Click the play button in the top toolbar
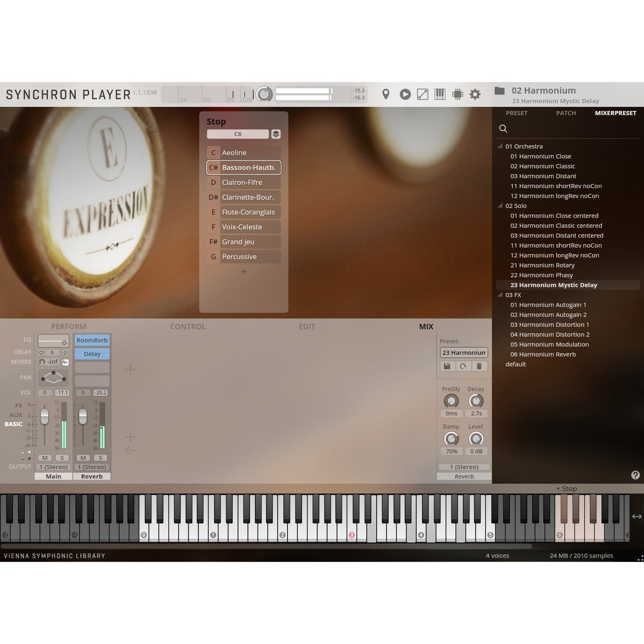This screenshot has height=644, width=644. click(x=405, y=94)
